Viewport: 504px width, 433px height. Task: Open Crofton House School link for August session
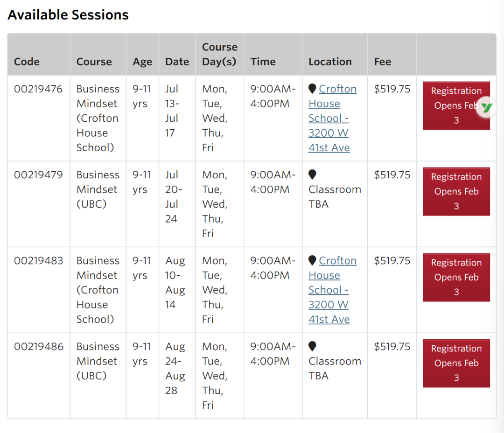(332, 290)
